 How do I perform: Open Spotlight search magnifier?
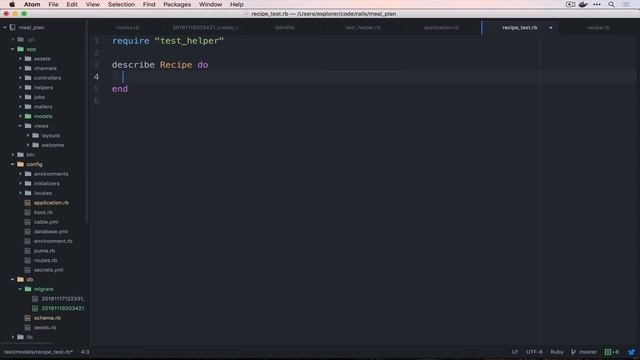tap(611, 4)
